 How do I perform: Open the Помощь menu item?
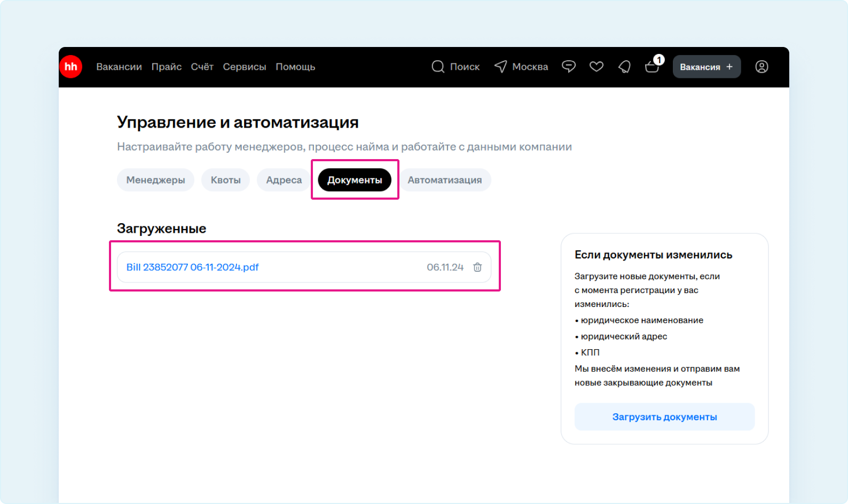coord(295,67)
